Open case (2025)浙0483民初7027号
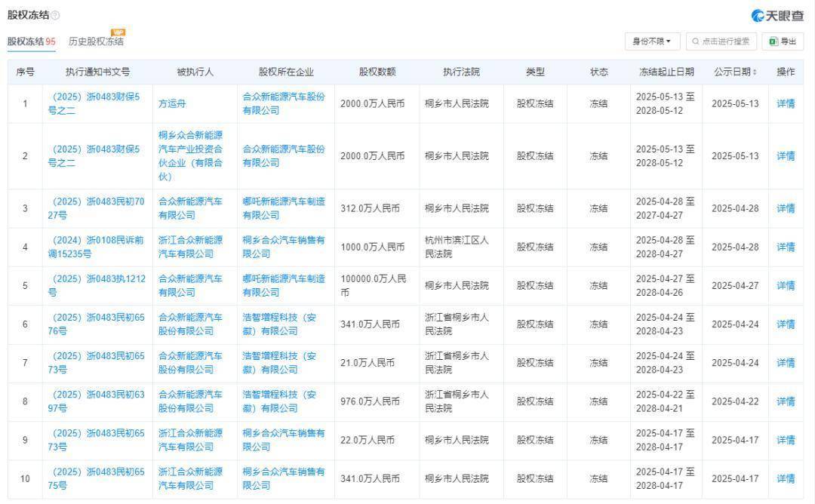815x504 pixels. (96, 208)
